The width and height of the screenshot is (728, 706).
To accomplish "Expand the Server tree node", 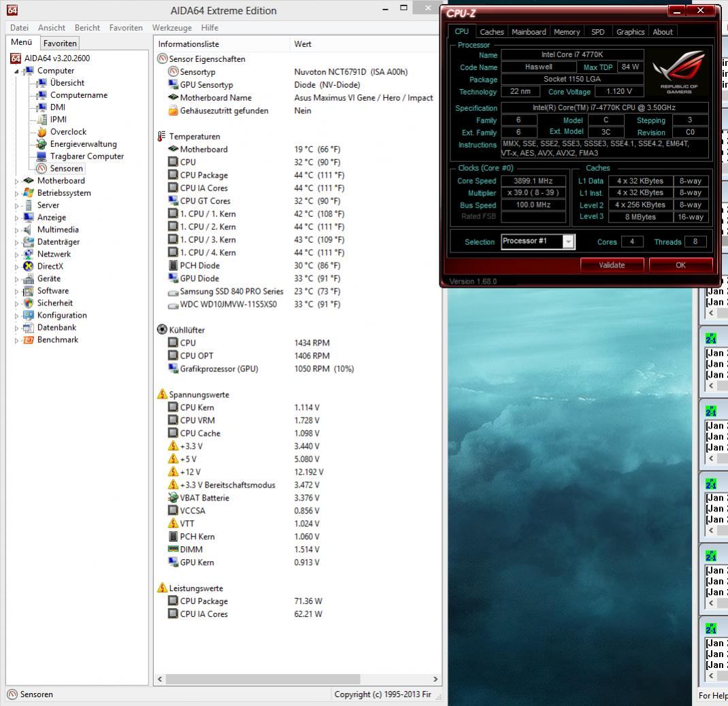I will [17, 205].
